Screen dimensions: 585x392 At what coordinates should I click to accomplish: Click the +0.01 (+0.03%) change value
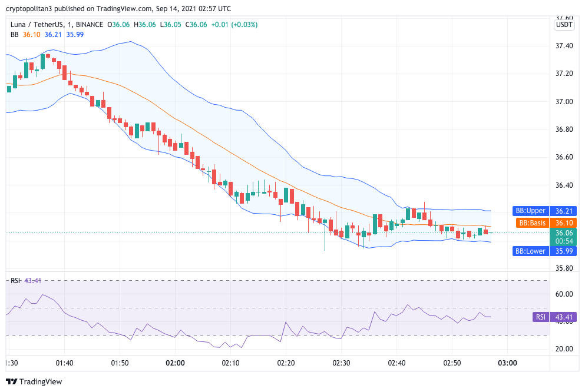pyautogui.click(x=234, y=25)
